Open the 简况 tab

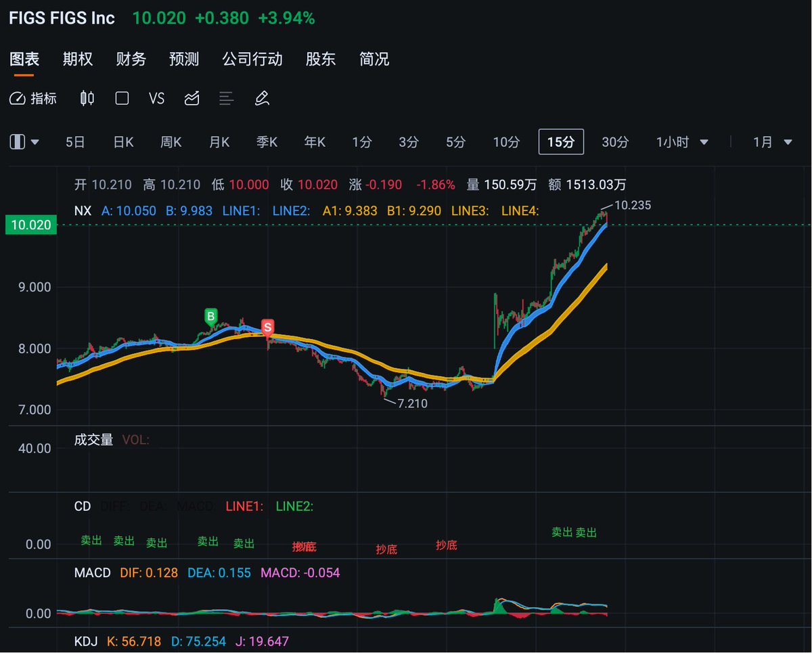374,59
